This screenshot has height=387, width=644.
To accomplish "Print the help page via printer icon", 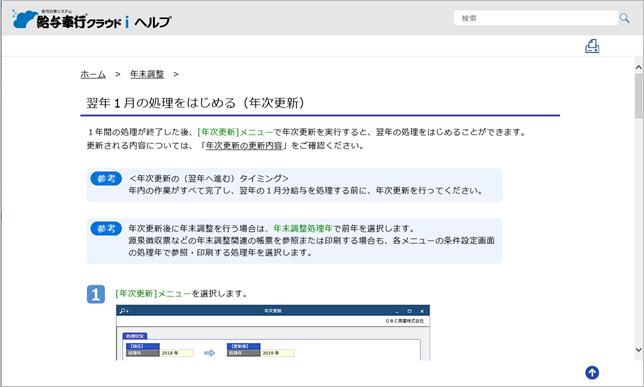I will coord(592,46).
